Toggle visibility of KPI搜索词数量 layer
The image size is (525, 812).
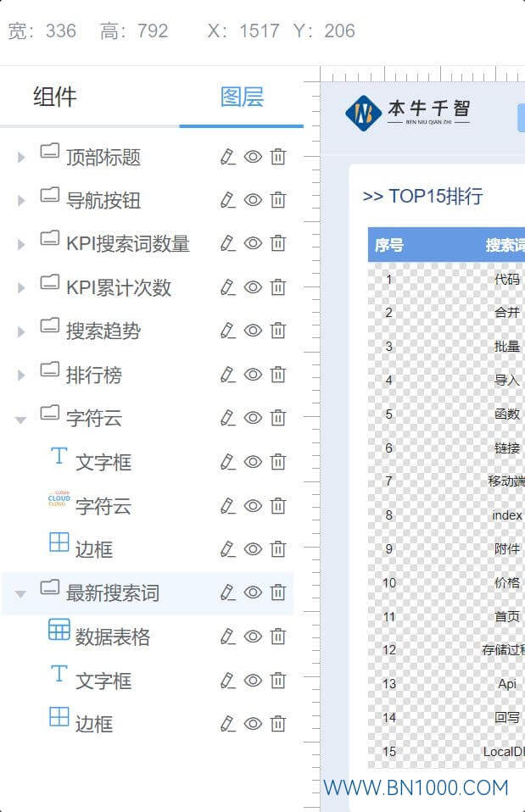click(253, 243)
